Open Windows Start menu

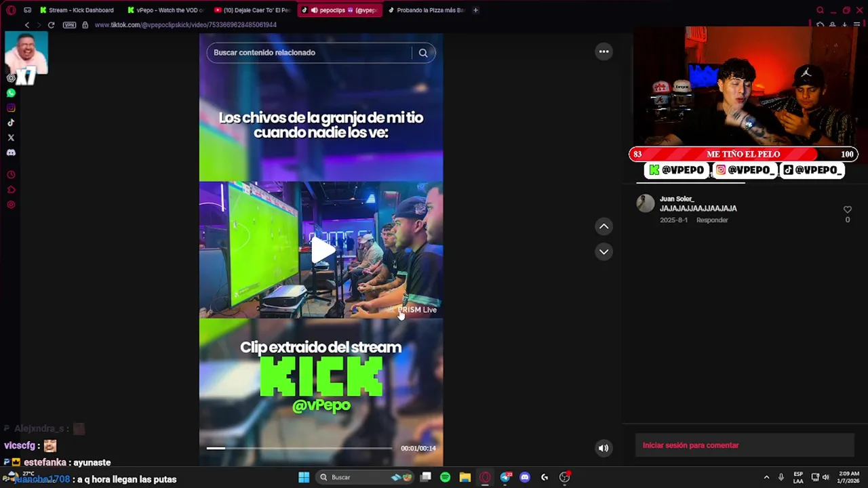pos(304,477)
